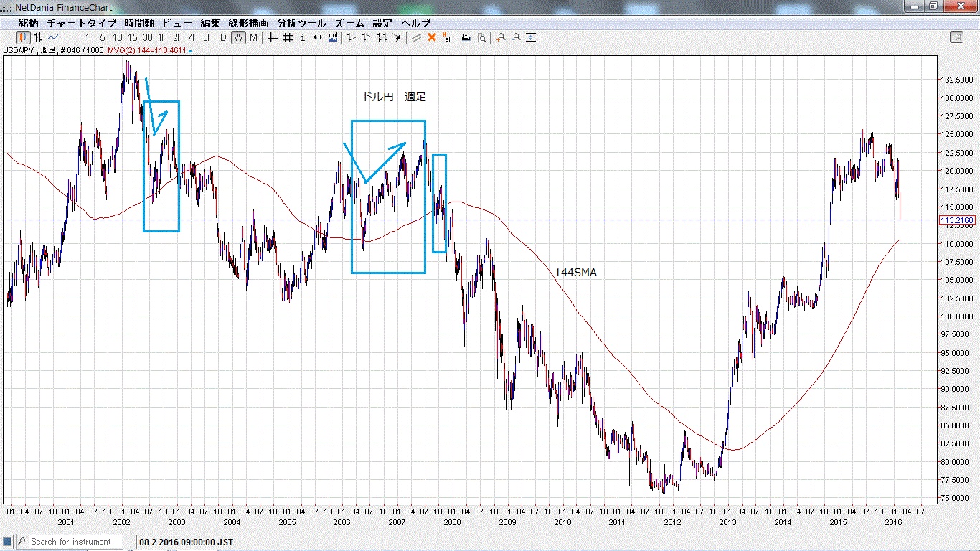Viewport: 980px width, 551px height.
Task: Switch to 2H timeframe
Action: pyautogui.click(x=178, y=37)
